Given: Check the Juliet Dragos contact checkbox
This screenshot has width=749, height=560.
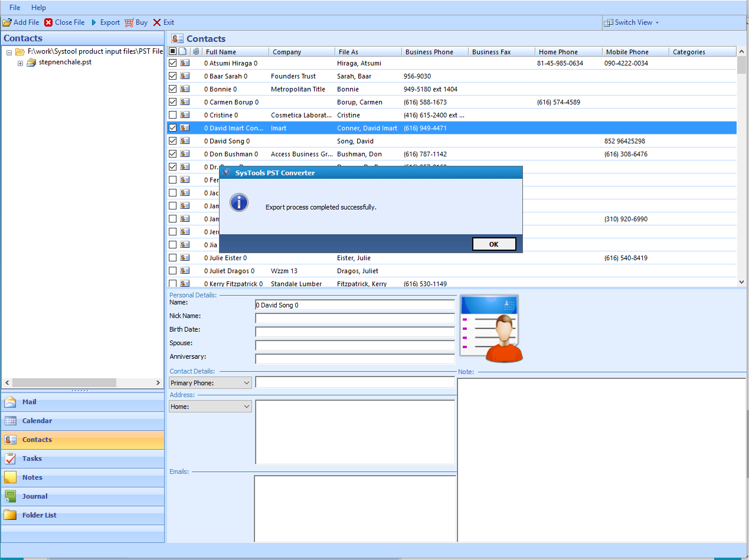Looking at the screenshot, I should pyautogui.click(x=172, y=271).
